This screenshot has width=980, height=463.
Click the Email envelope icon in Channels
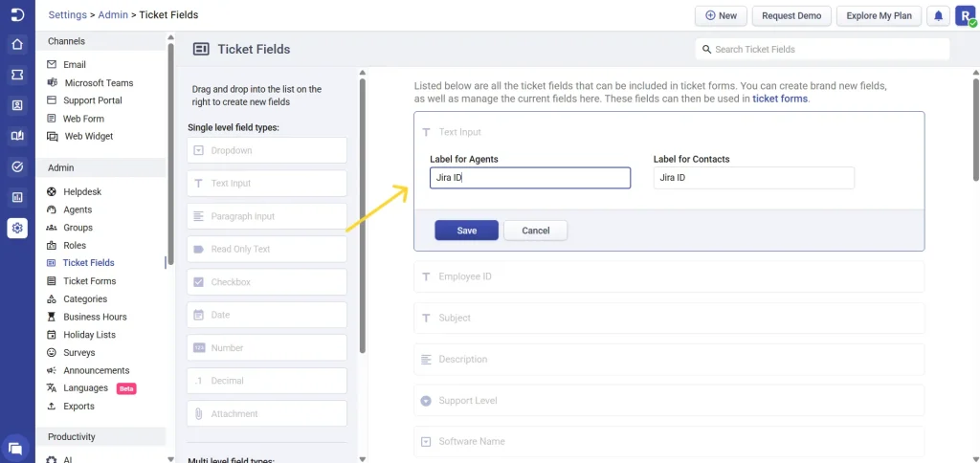pos(52,64)
